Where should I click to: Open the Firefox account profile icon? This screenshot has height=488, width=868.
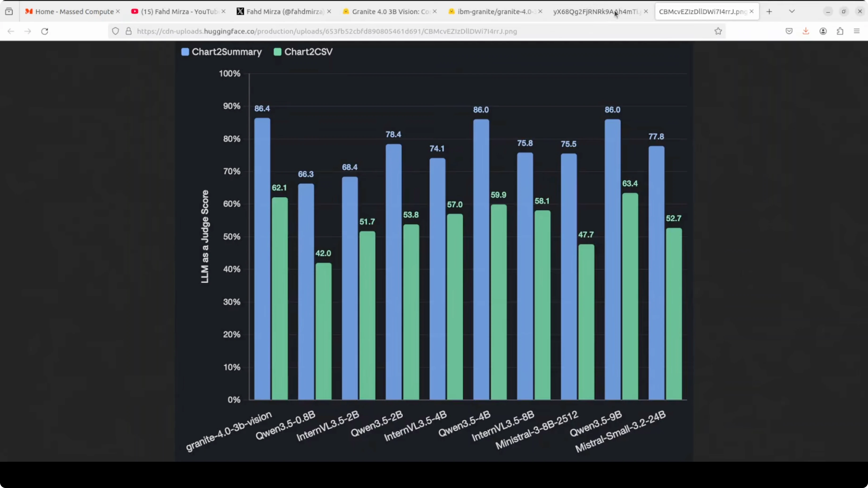click(823, 31)
